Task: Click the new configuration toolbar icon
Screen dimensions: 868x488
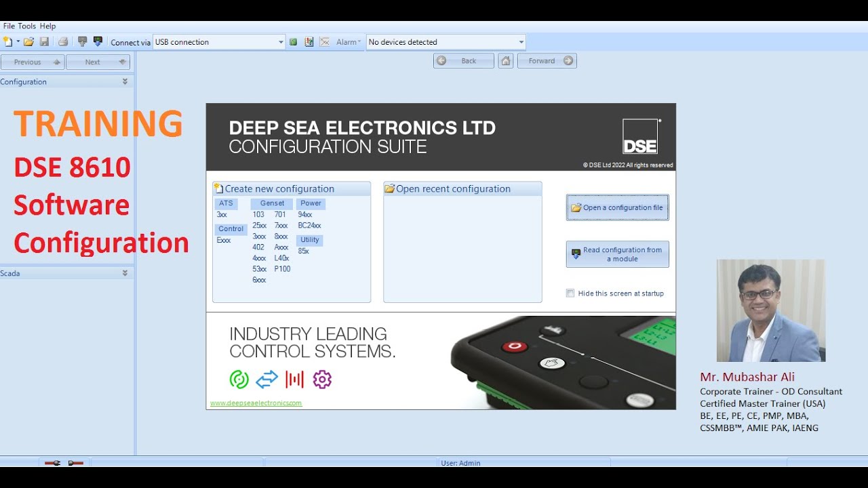Action: 8,42
